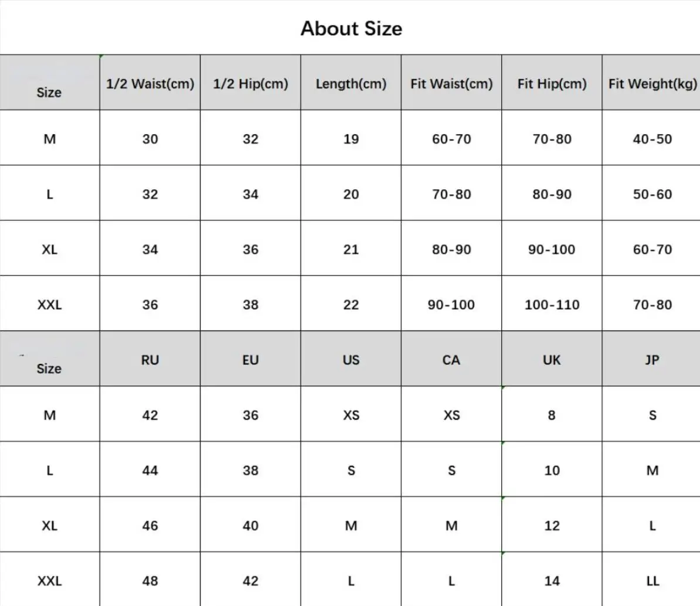The width and height of the screenshot is (700, 606).
Task: Select the Fit Hip 100-110 cell
Action: tap(552, 305)
